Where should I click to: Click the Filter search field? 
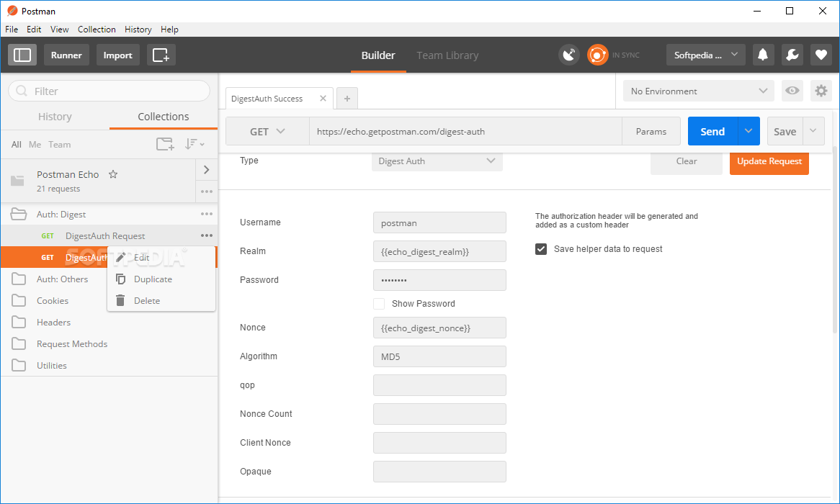110,91
